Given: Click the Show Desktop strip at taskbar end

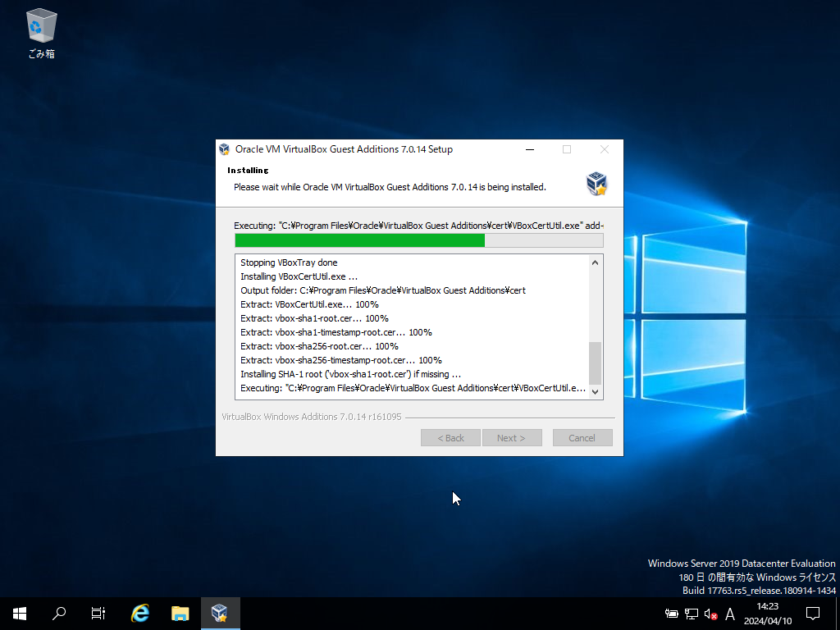Looking at the screenshot, I should (x=838, y=614).
